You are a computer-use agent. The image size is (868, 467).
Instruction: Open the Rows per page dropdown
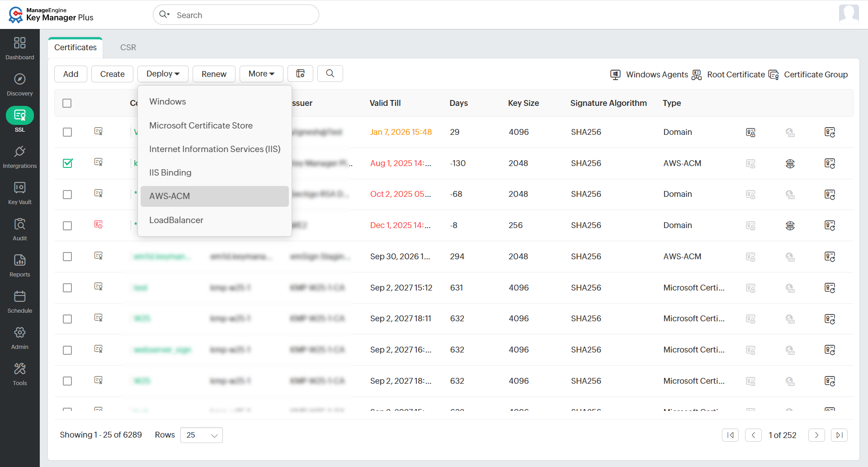click(202, 435)
